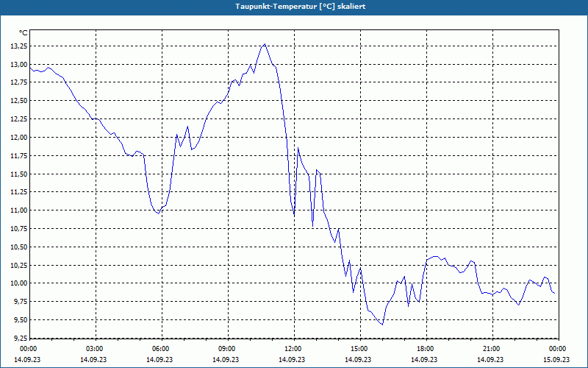Select the y-axis value '12,25'

20,119
